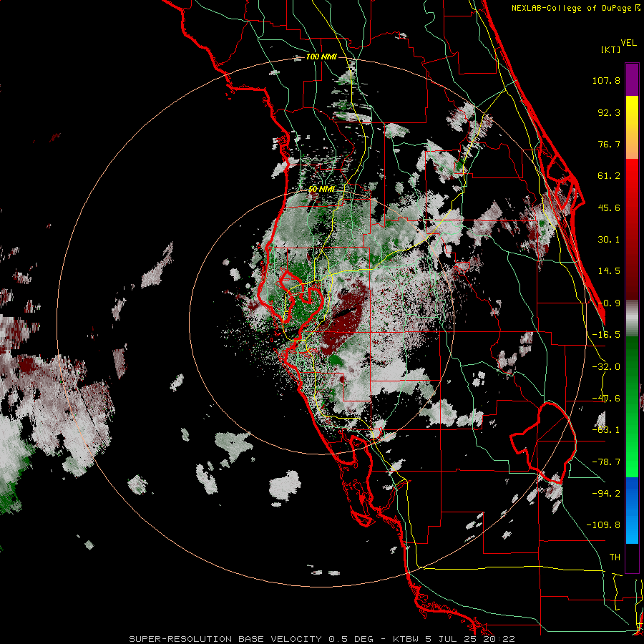Click the -0.9 value on velocity scale
The width and height of the screenshot is (644, 644).
[x=609, y=303]
